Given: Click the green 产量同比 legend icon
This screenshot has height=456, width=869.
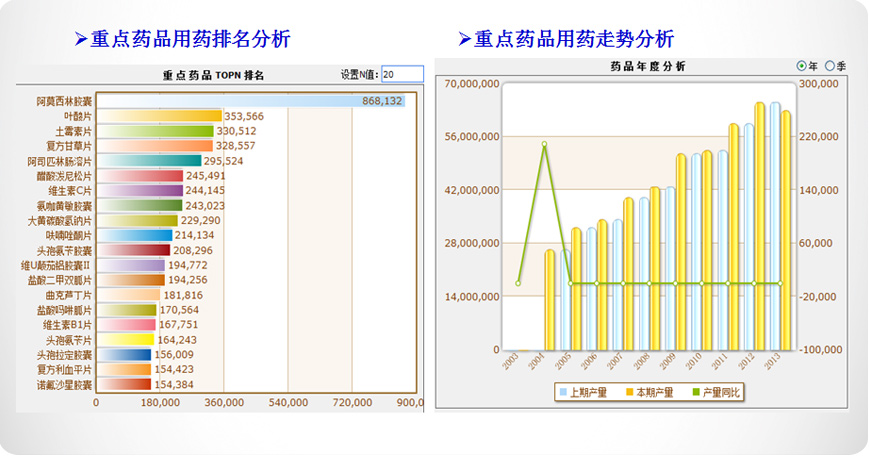Looking at the screenshot, I should coord(695,393).
